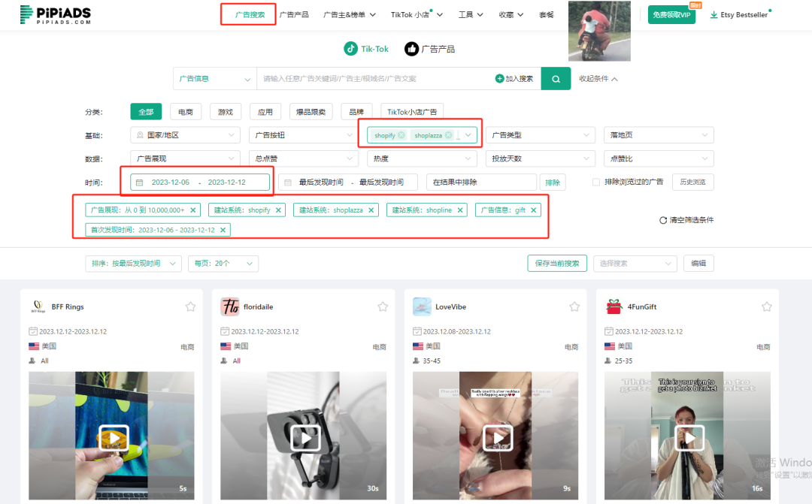Click the 编辑 button
This screenshot has width=812, height=504.
pyautogui.click(x=698, y=264)
